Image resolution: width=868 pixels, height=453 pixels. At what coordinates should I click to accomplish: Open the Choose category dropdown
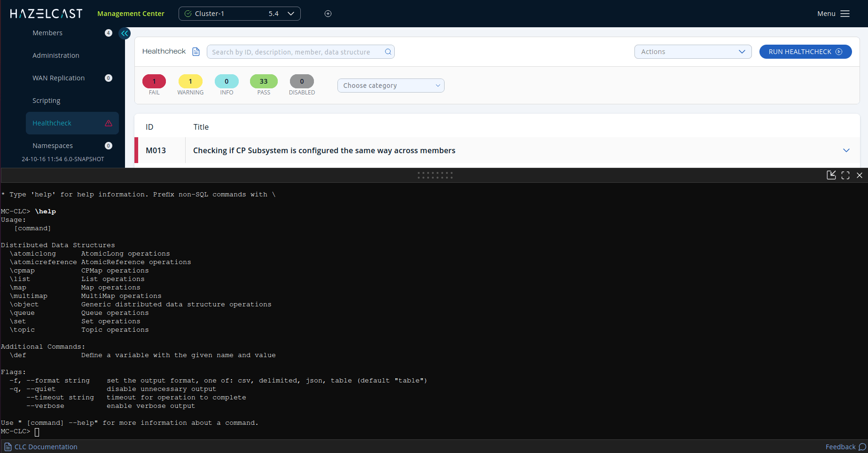(391, 86)
